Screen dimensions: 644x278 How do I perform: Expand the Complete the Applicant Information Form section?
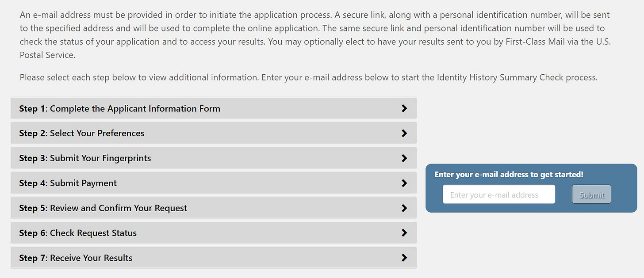point(214,108)
